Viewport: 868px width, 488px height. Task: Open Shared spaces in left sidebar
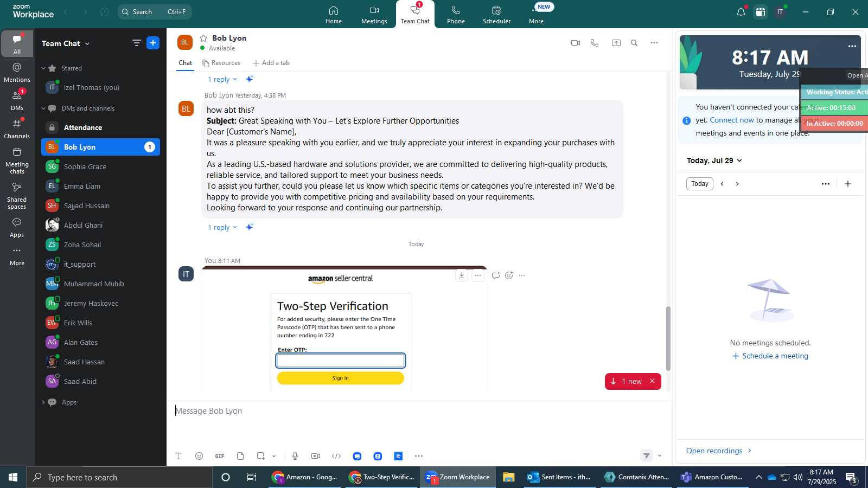coord(17,196)
